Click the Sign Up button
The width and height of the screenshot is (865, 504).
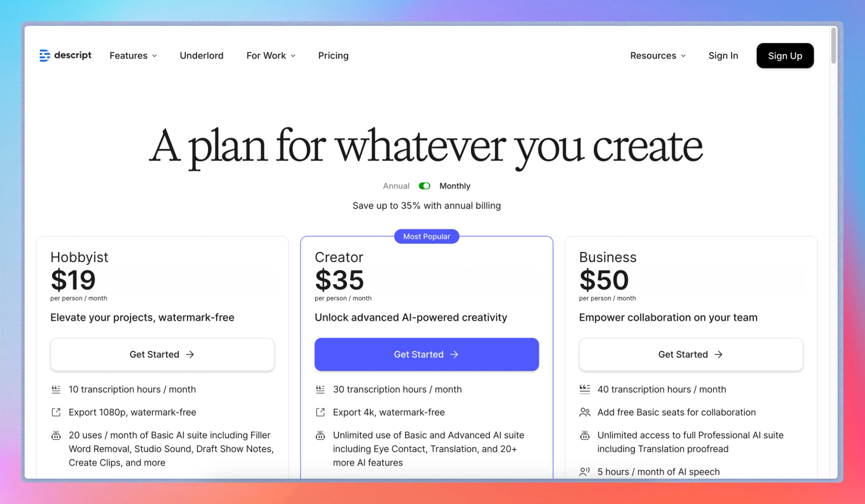click(x=785, y=55)
